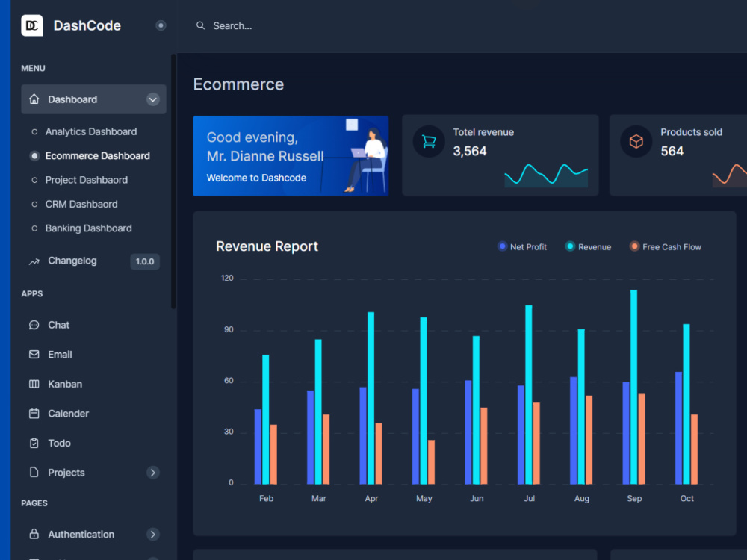This screenshot has height=560, width=747.
Task: Click the shopping cart icon on Totel revenue card
Action: click(429, 141)
